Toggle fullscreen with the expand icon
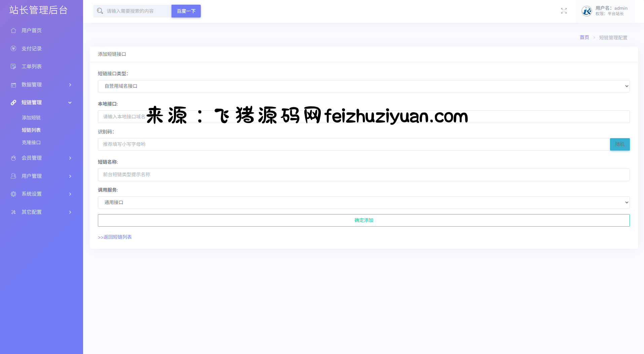Viewport: 644px width, 354px height. tap(564, 11)
